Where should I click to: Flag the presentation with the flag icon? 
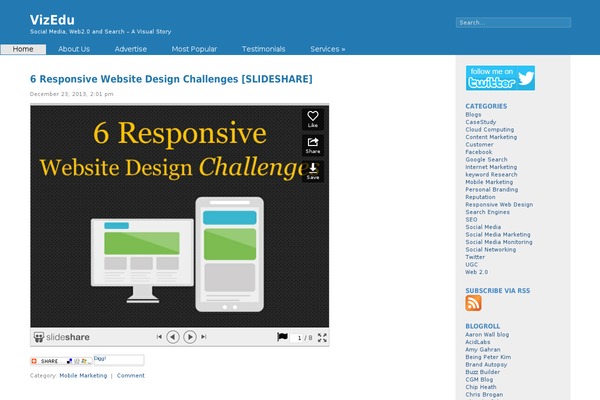click(282, 337)
